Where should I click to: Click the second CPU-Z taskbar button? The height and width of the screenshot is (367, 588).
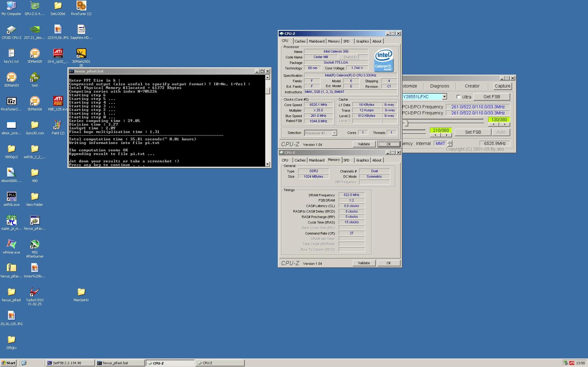tap(220, 363)
